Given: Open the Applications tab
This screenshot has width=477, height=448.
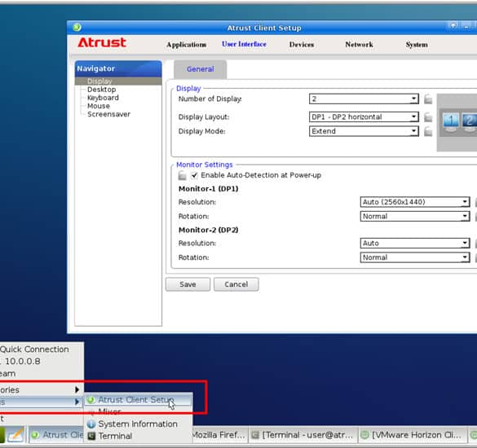Looking at the screenshot, I should point(186,45).
